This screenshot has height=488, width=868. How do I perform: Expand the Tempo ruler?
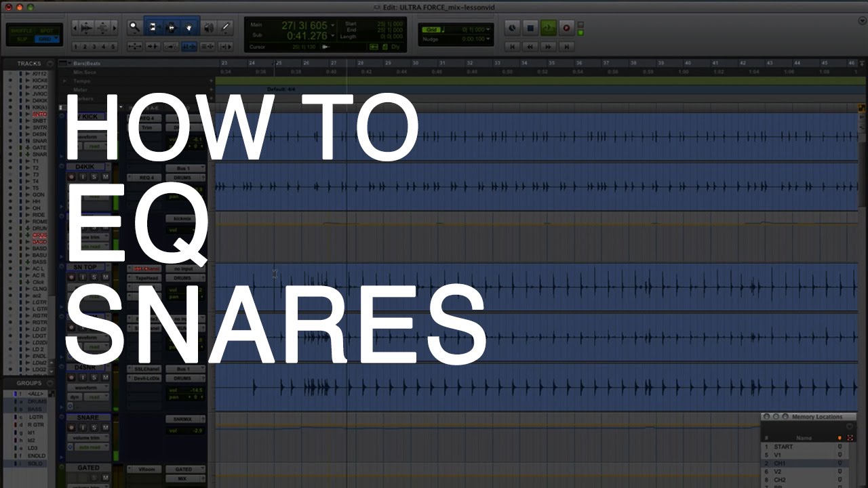click(64, 81)
